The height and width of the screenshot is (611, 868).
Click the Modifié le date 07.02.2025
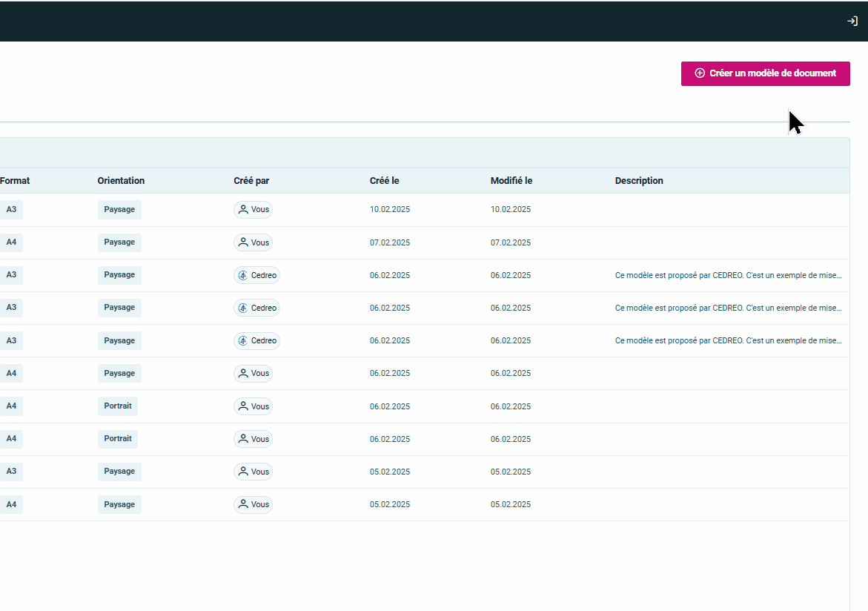(511, 242)
